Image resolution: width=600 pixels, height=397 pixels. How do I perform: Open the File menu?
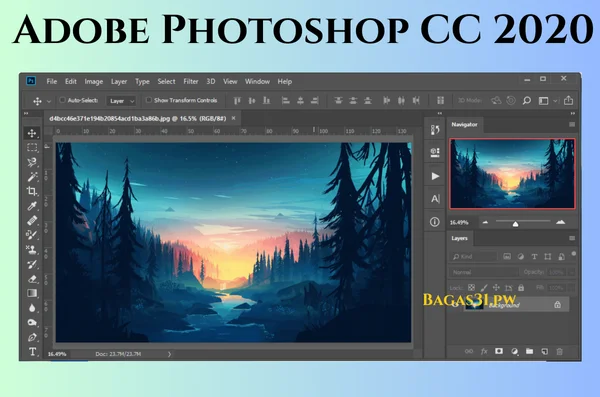coord(52,82)
